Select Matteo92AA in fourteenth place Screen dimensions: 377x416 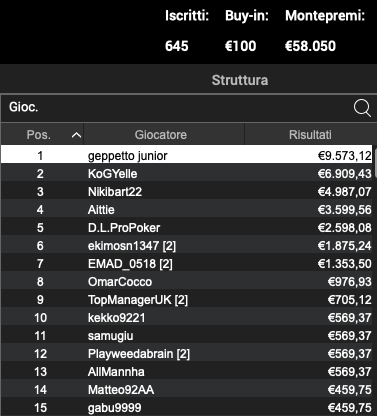[186, 390]
